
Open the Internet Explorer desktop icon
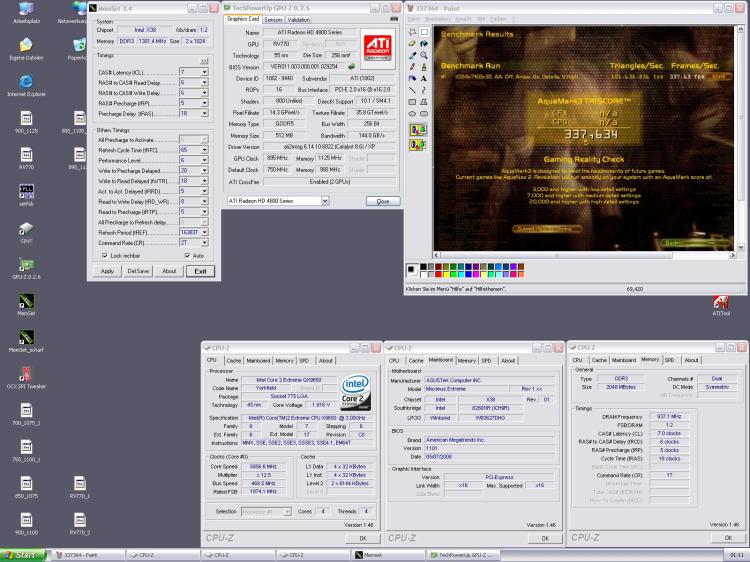[26, 81]
